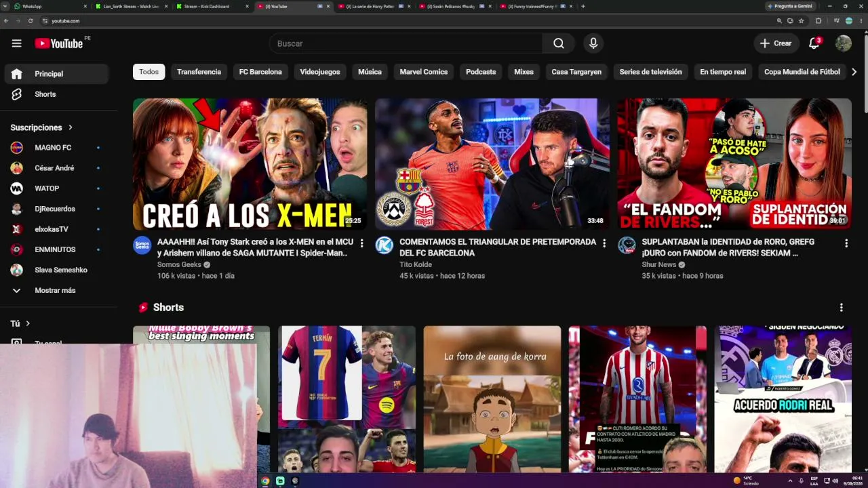Screen dimensions: 868x488
Task: Click into the Buscar search field
Action: (406, 43)
